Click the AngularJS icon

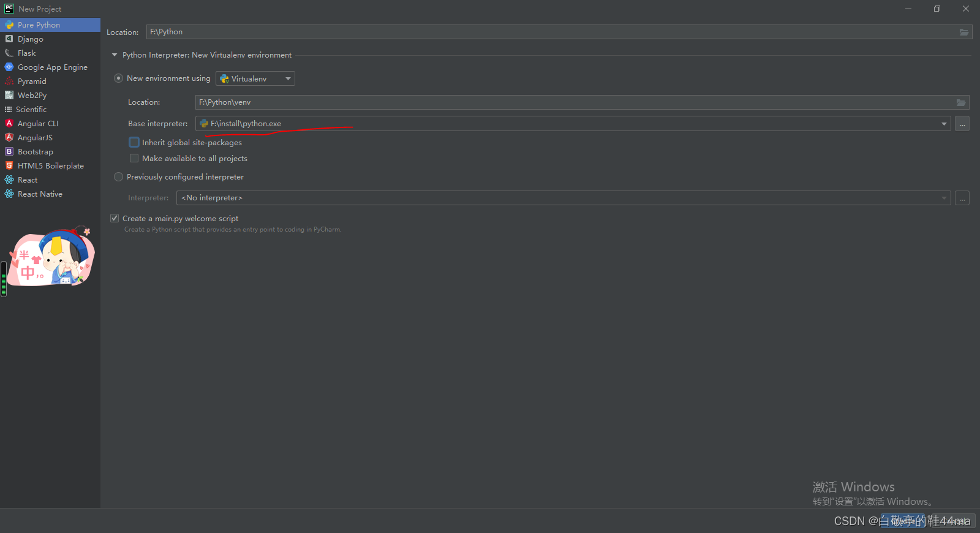[9, 138]
